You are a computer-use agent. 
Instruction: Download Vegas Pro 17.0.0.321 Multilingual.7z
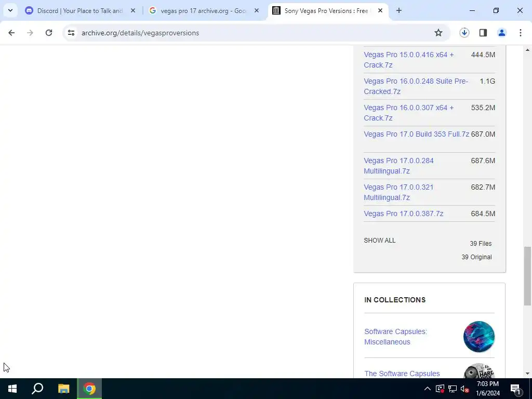coord(398,192)
